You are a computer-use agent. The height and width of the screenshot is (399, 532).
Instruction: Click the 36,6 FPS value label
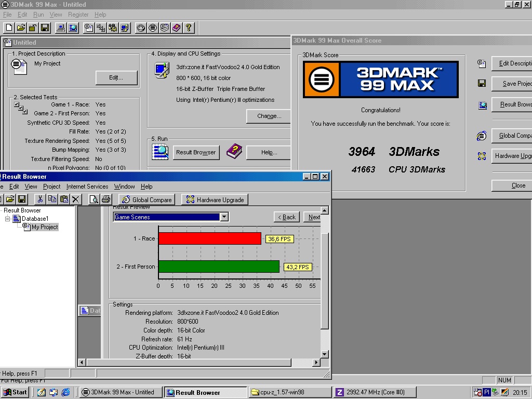tap(279, 239)
